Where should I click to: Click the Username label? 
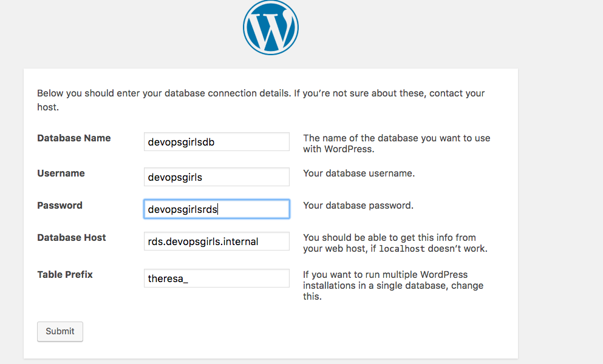[x=61, y=173]
